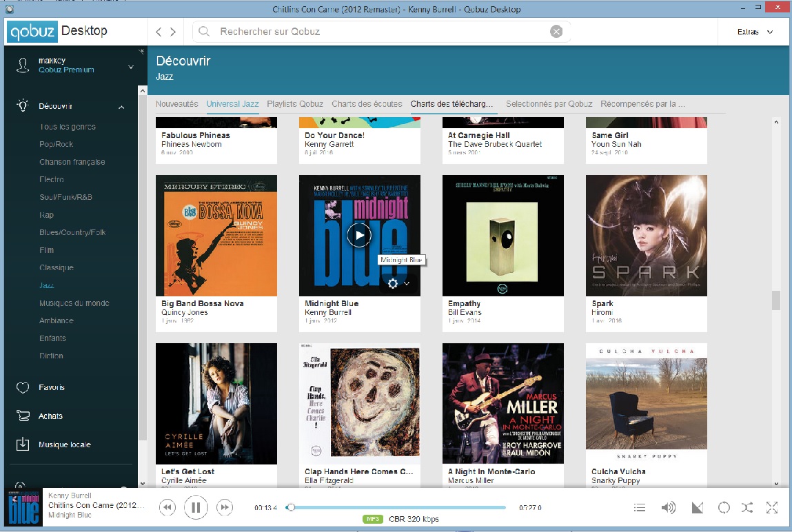Select the Musiques du monde genre
This screenshot has width=792, height=532.
[74, 303]
